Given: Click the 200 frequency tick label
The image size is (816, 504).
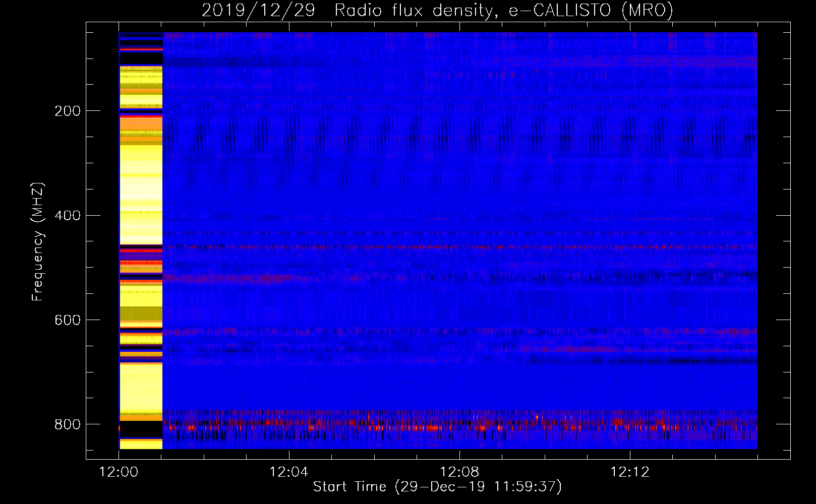Looking at the screenshot, I should (68, 111).
